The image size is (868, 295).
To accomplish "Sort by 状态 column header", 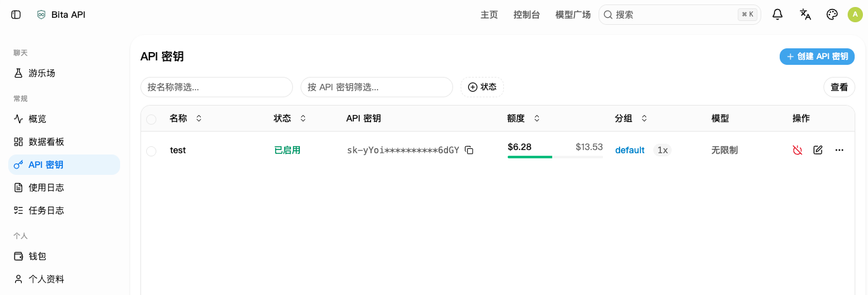I will pyautogui.click(x=290, y=118).
